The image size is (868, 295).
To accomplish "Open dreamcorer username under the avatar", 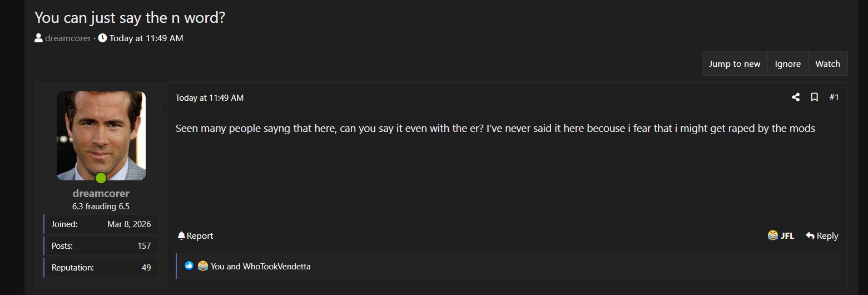I will (x=101, y=194).
